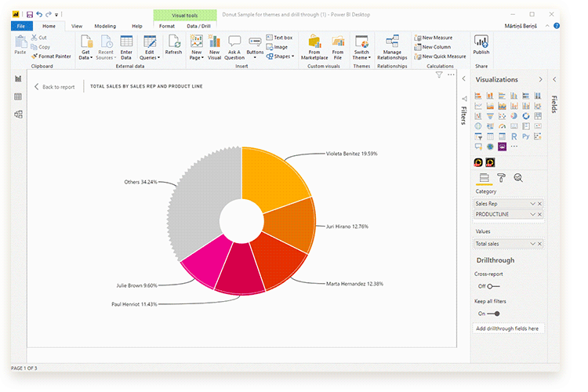Switch to Data view in left sidebar
This screenshot has height=392, width=588.
pyautogui.click(x=18, y=96)
